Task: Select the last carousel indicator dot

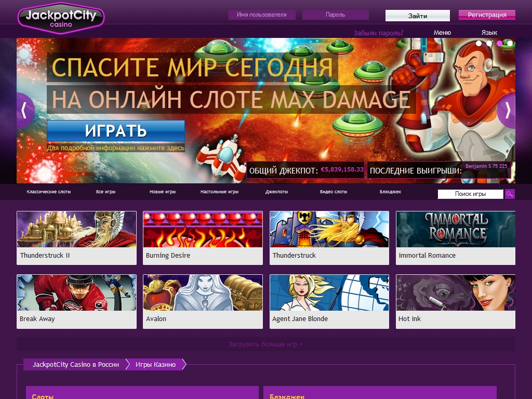Action: (x=510, y=44)
